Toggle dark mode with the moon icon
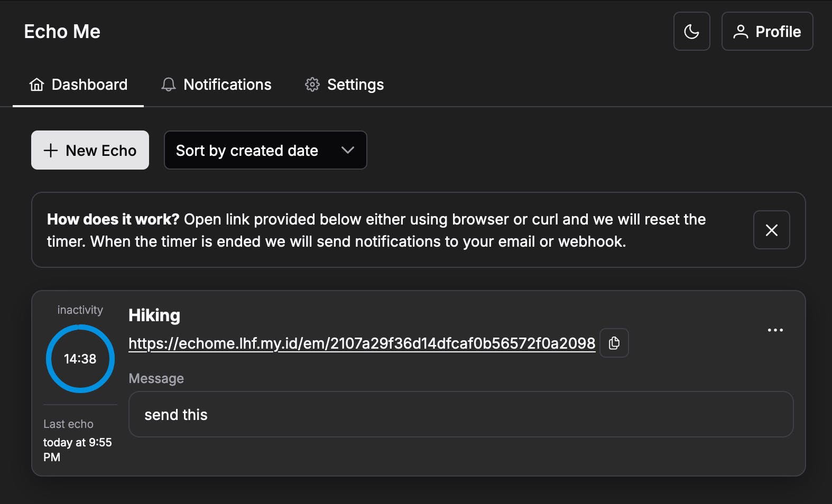Viewport: 832px width, 504px height. (691, 31)
